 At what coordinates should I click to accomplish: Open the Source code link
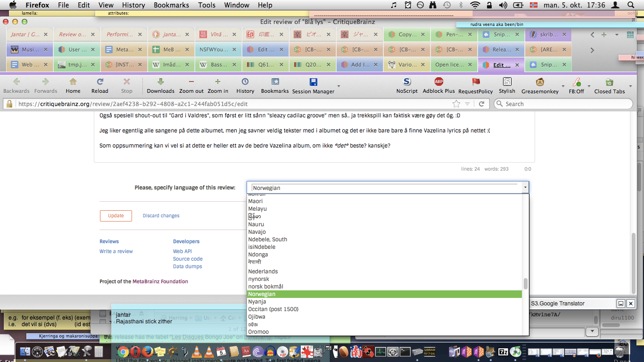tap(188, 259)
